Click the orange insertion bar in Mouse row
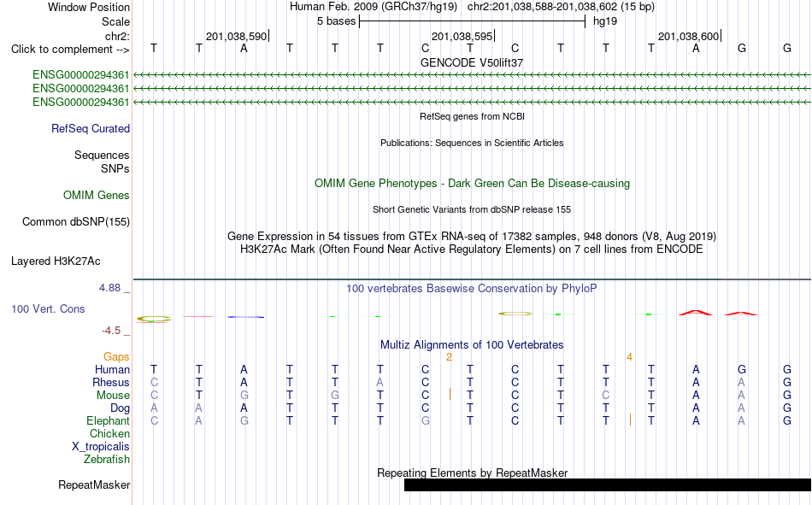812x505 pixels. click(x=450, y=394)
